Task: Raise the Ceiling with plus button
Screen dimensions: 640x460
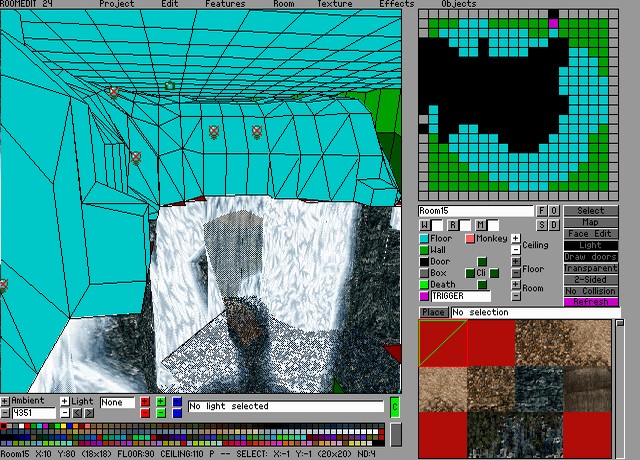Action: pos(516,238)
